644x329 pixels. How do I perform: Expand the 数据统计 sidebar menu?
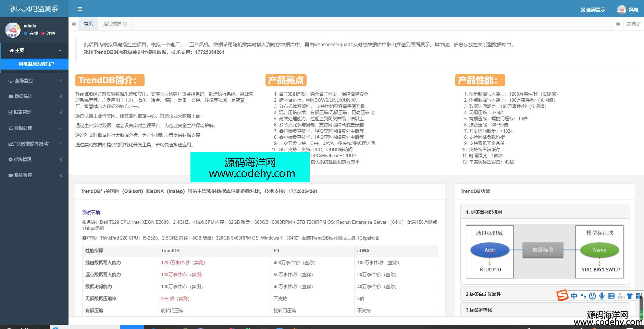tap(35, 96)
